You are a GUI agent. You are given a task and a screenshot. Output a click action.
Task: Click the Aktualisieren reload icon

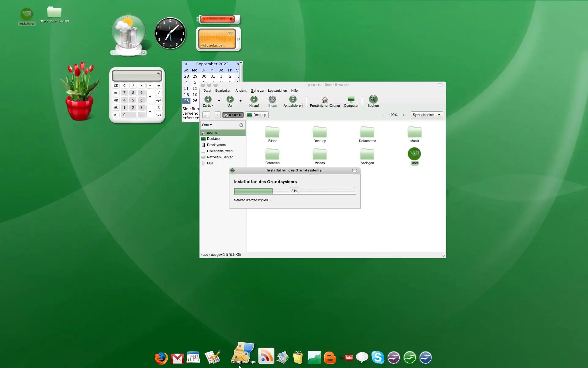(293, 99)
